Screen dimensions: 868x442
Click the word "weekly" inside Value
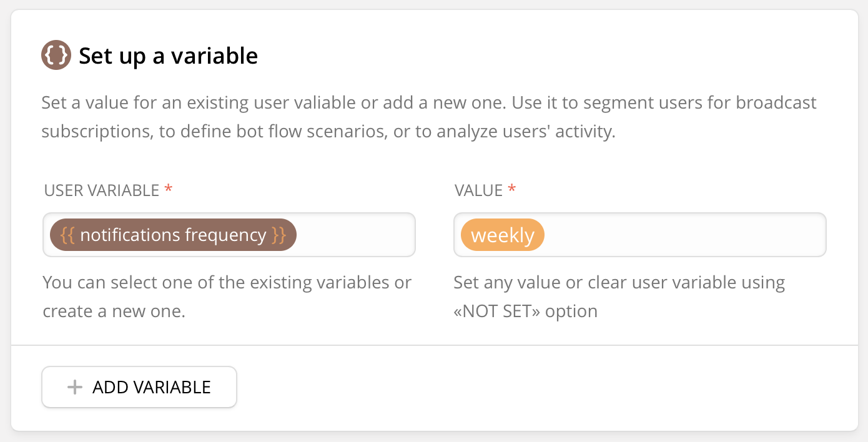click(503, 235)
